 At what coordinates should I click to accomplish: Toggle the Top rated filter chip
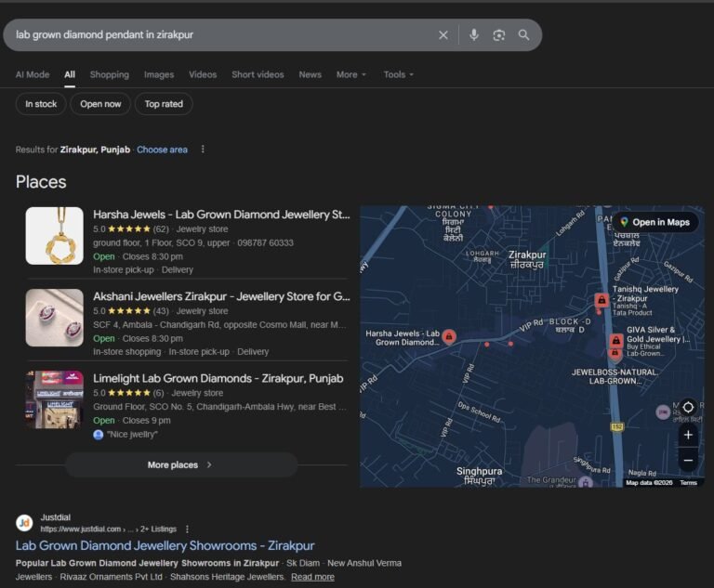(164, 104)
